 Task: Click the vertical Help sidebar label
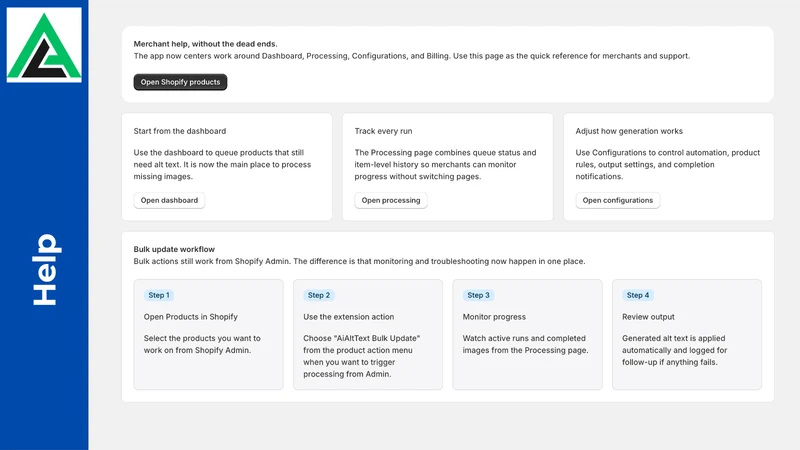click(45, 270)
